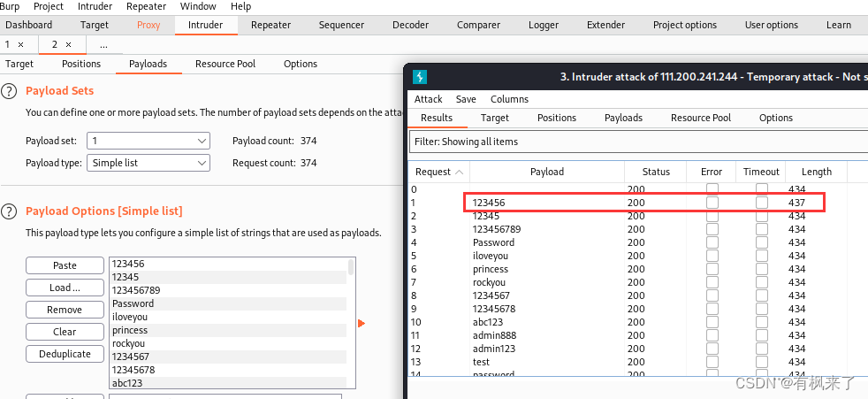This screenshot has width=868, height=399.
Task: Open the Save menu in attack window
Action: 466,99
